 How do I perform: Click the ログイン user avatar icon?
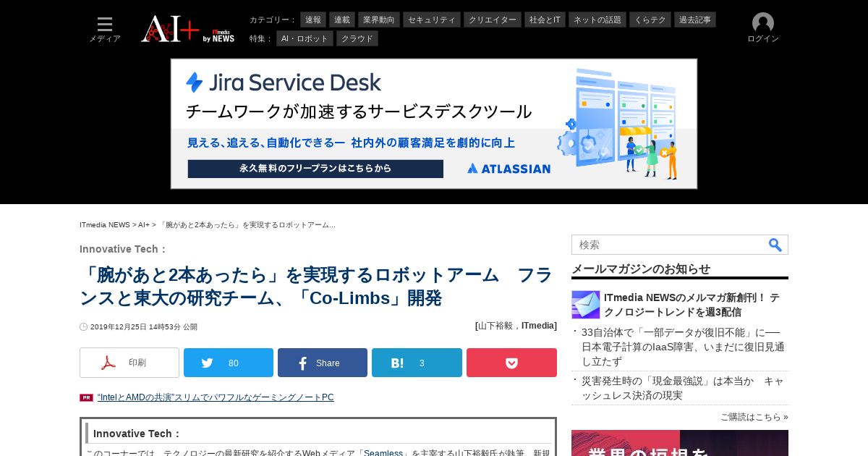(763, 23)
